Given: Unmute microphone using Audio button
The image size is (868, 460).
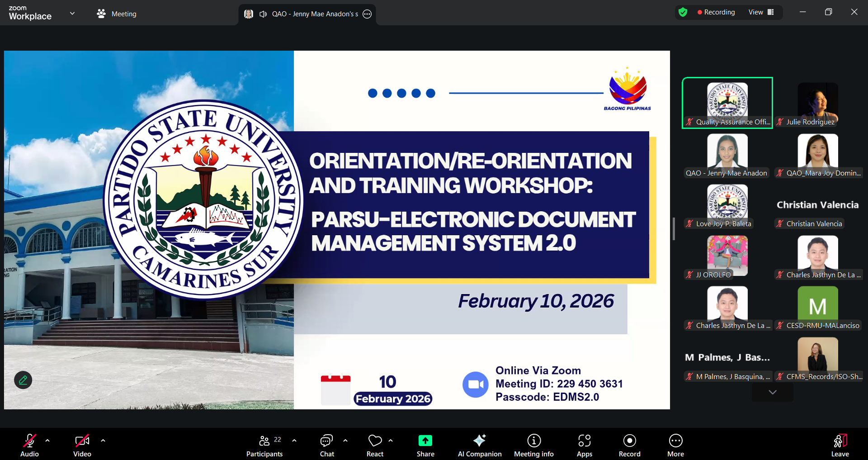Looking at the screenshot, I should coord(30,445).
